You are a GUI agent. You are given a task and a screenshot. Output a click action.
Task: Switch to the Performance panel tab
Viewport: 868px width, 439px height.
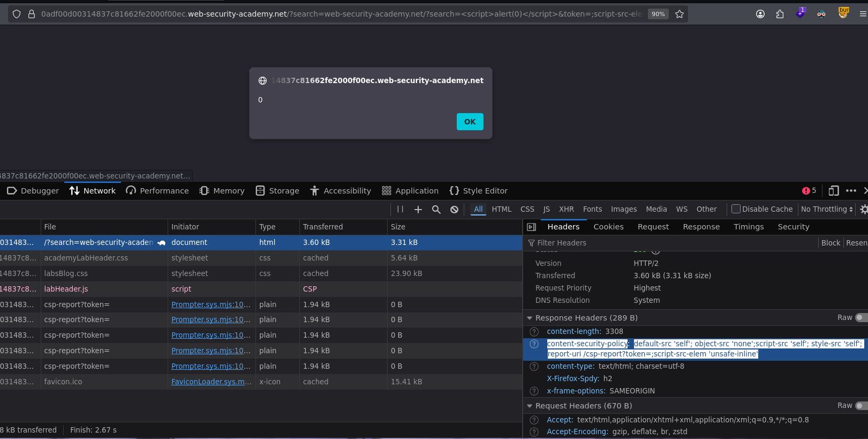[157, 191]
